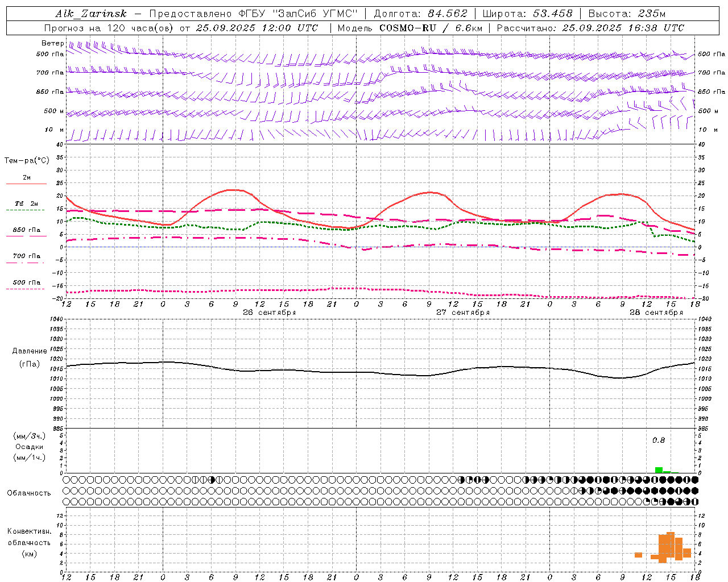Click the 27 сентября date label
Viewport: 728px width, 582px height.
463,313
